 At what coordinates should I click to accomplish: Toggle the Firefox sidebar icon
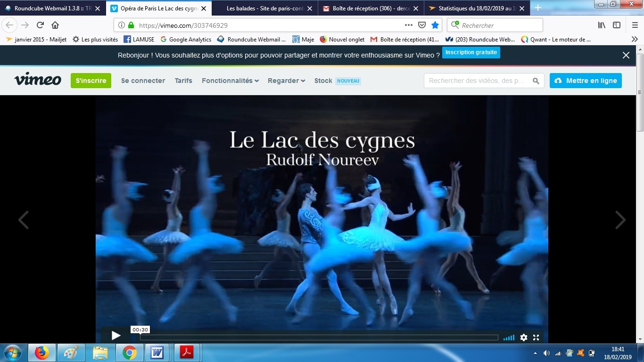click(x=617, y=25)
